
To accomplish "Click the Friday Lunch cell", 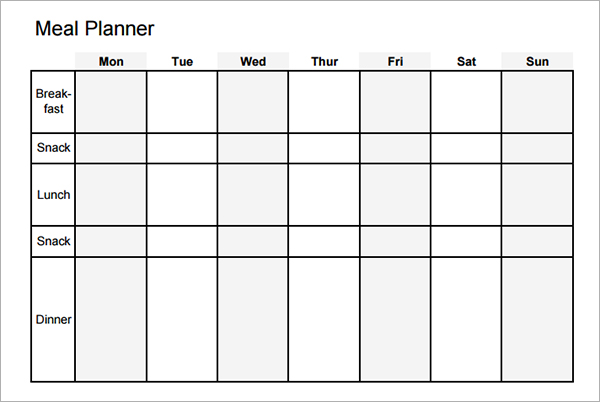I will pos(395,195).
